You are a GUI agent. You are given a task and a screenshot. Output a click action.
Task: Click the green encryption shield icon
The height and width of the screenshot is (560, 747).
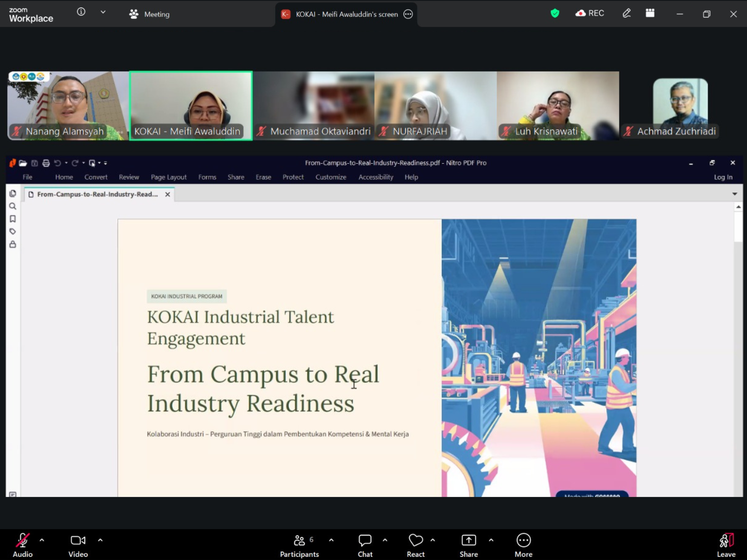click(555, 13)
